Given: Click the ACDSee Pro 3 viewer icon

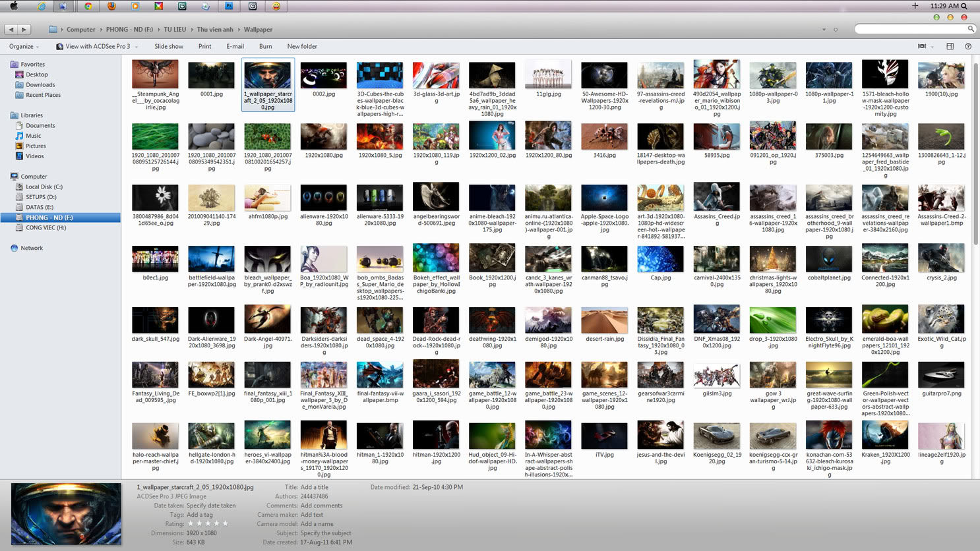Looking at the screenshot, I should (60, 46).
